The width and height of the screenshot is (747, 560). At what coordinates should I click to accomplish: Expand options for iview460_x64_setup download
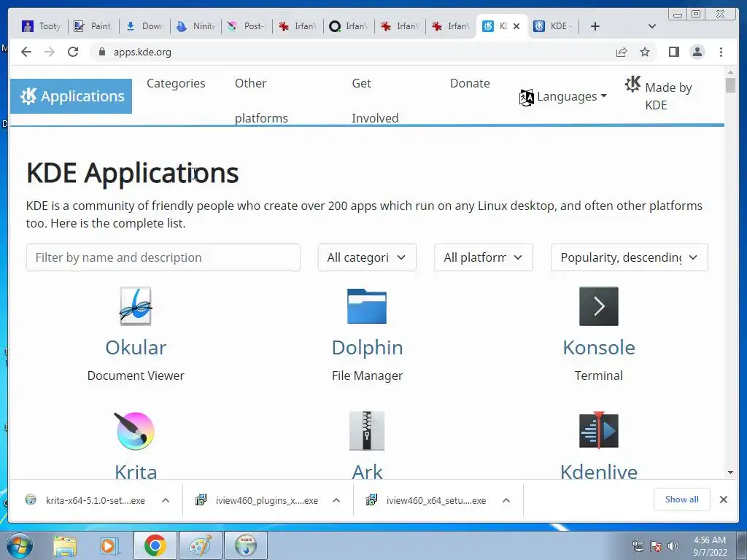click(x=506, y=500)
